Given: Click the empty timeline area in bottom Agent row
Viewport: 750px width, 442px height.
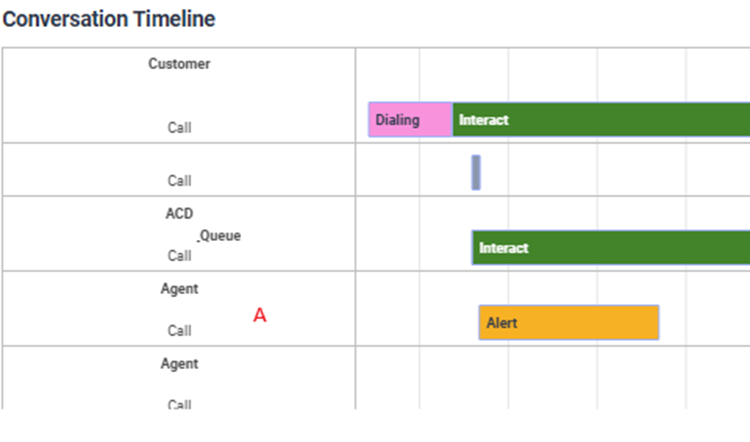Looking at the screenshot, I should (550, 378).
